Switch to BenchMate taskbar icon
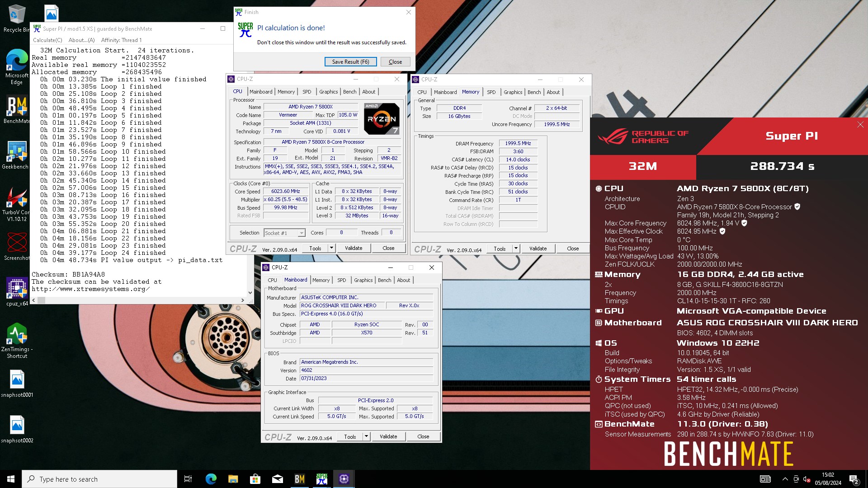 (x=299, y=479)
